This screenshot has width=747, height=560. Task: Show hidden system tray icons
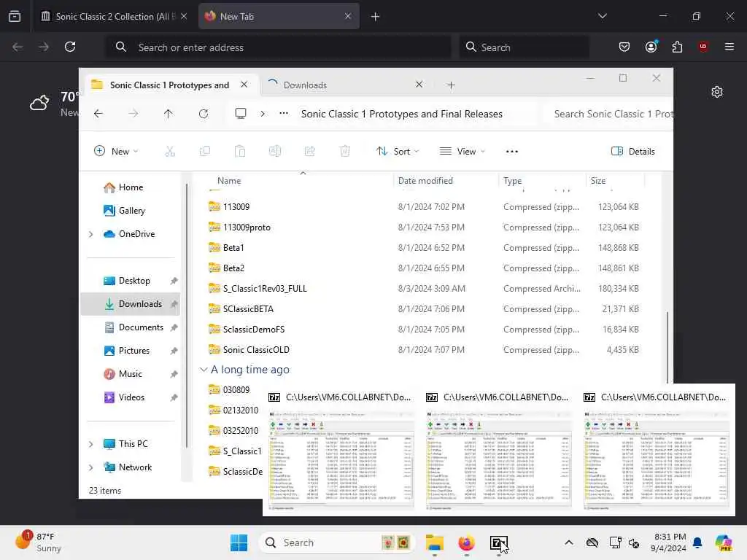569,542
